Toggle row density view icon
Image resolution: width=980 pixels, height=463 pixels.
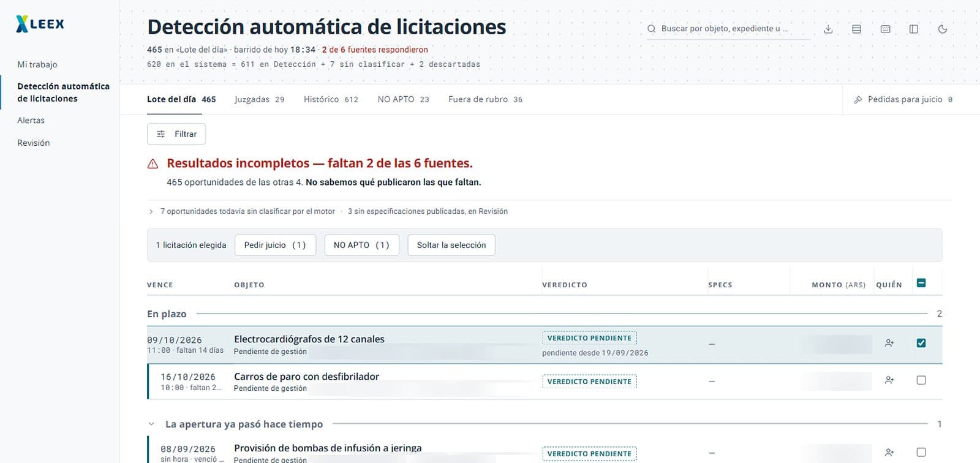click(857, 29)
